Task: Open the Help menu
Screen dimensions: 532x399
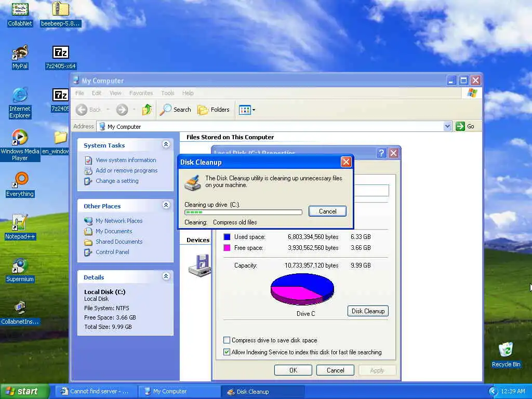Action: 188,93
